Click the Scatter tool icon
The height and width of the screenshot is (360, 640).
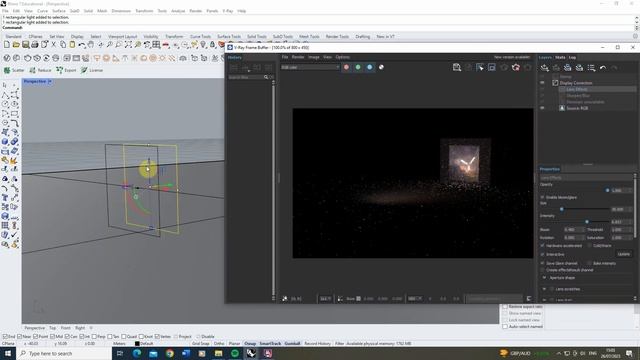(x=14, y=70)
